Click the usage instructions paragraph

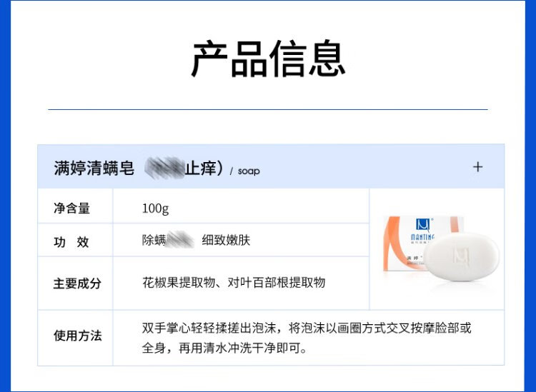point(307,338)
